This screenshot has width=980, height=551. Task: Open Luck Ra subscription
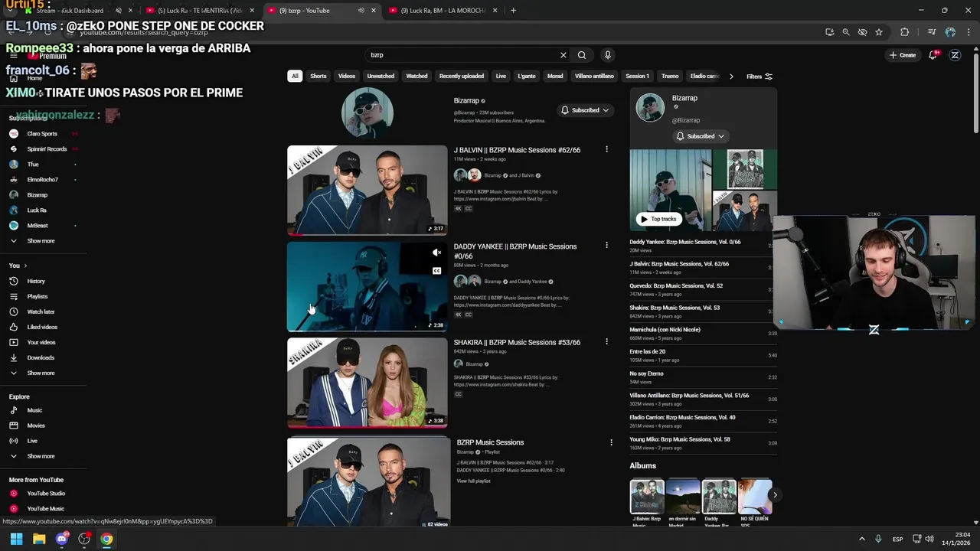[x=37, y=210]
